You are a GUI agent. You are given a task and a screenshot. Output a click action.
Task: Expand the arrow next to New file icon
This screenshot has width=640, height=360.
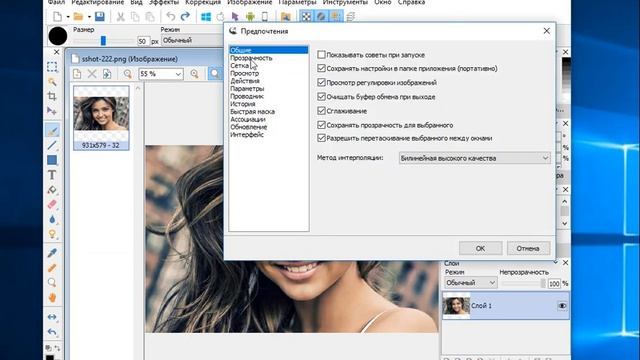pos(68,17)
